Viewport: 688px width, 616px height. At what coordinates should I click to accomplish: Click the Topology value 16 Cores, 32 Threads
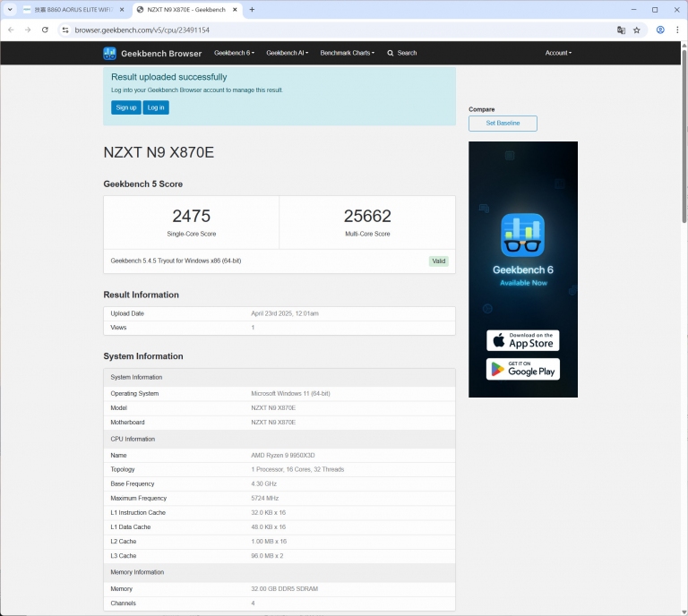(x=297, y=469)
